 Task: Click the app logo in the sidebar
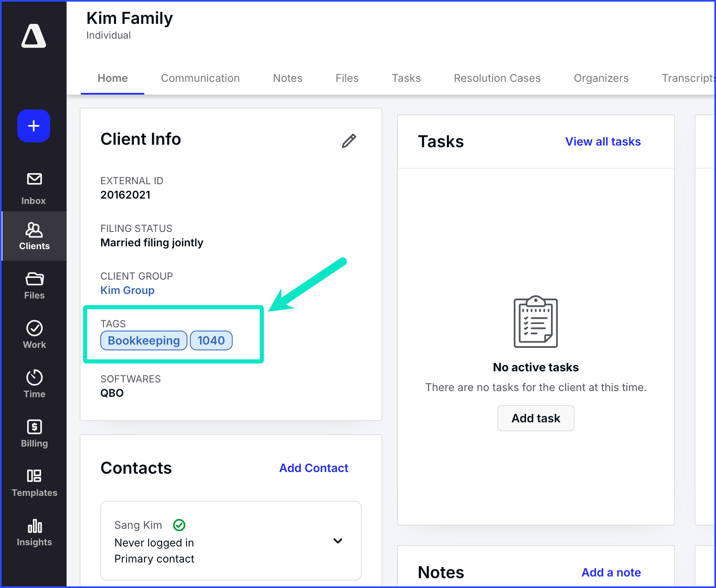click(34, 36)
